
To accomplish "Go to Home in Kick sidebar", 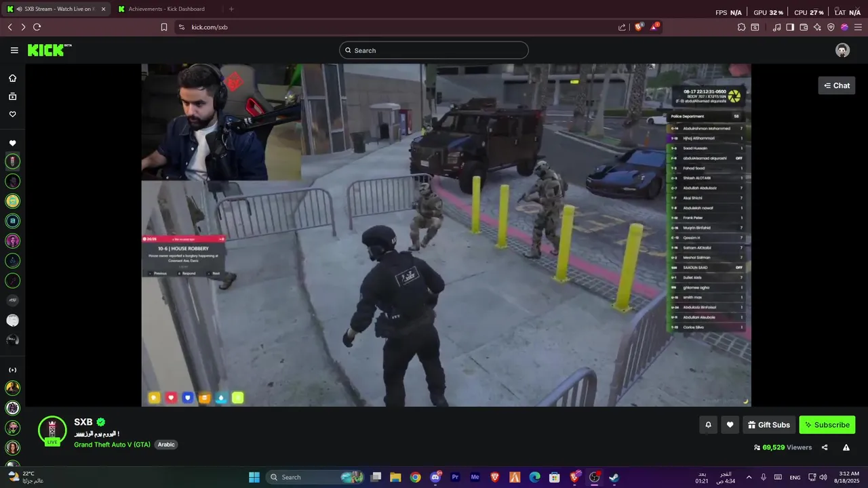I will pos(12,78).
